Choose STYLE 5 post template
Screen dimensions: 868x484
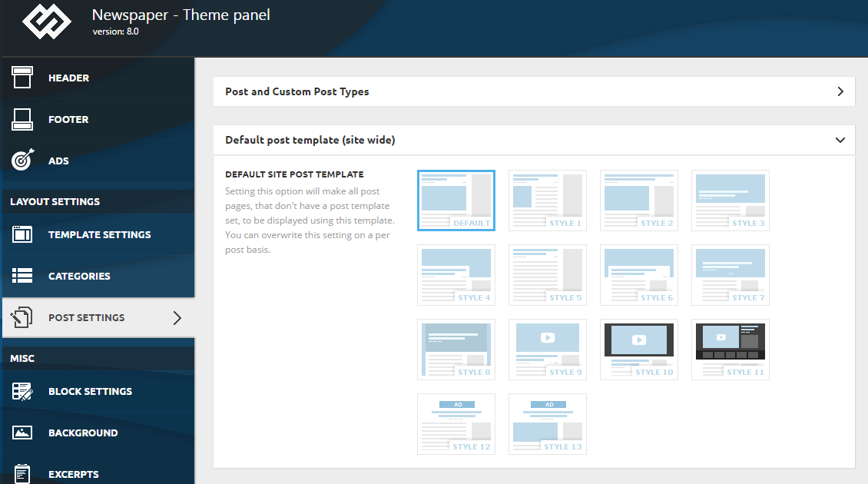click(548, 275)
